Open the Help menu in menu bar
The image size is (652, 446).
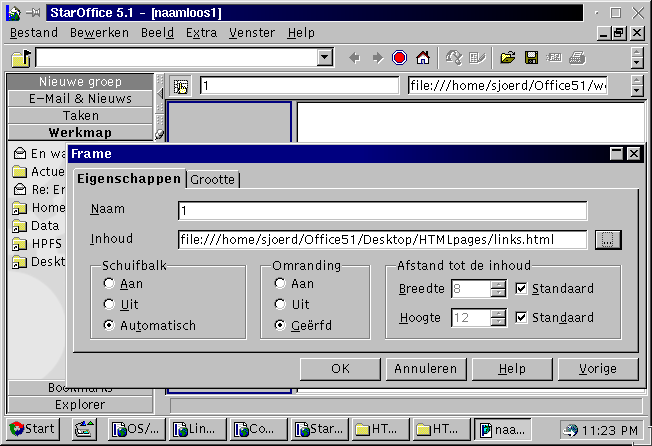tap(301, 33)
